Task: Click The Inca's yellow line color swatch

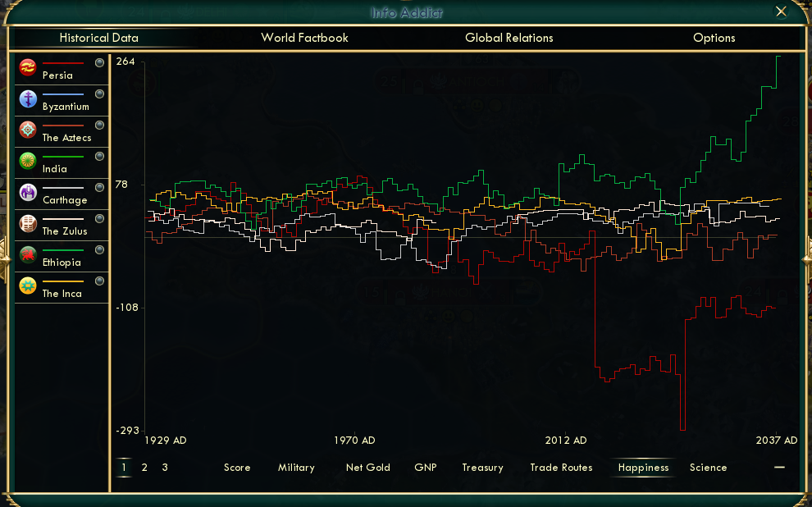Action: [x=63, y=281]
